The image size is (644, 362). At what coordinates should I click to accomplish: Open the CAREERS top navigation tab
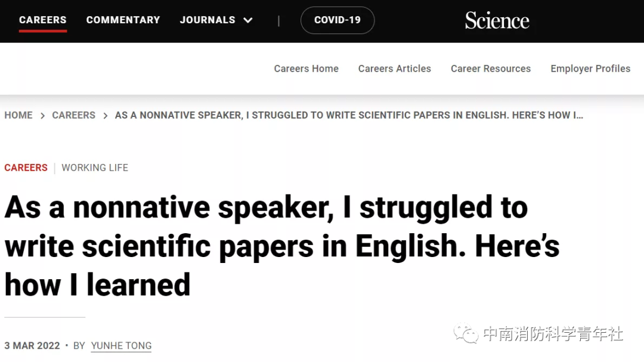click(x=43, y=20)
